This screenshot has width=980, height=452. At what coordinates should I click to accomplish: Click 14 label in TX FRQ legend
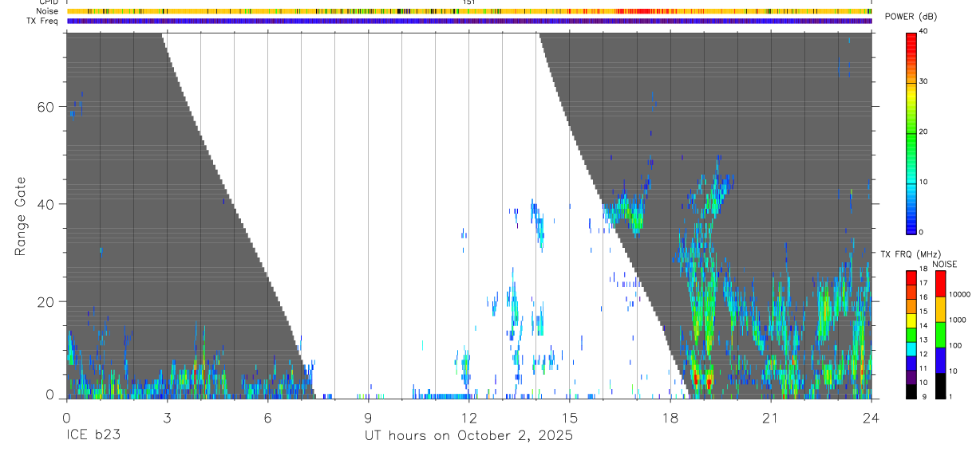[x=923, y=326]
